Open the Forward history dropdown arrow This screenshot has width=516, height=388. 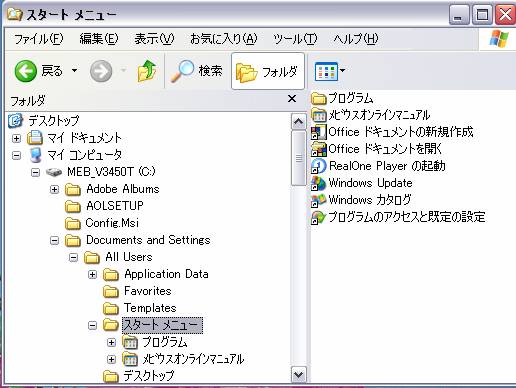point(123,70)
